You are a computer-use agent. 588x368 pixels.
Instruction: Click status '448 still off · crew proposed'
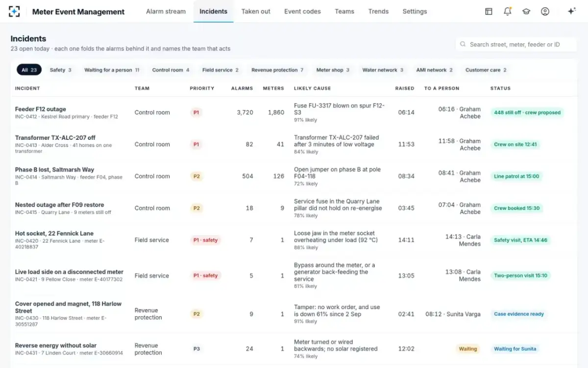tap(527, 112)
